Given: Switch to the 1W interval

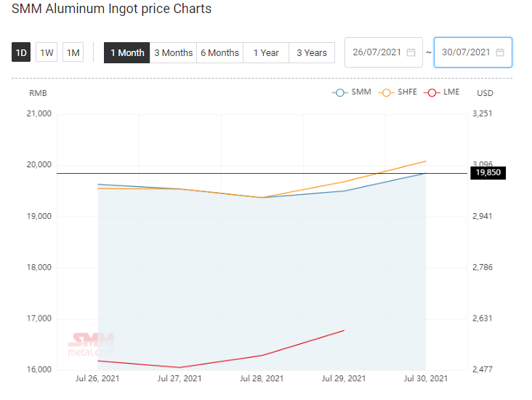Looking at the screenshot, I should tap(47, 52).
